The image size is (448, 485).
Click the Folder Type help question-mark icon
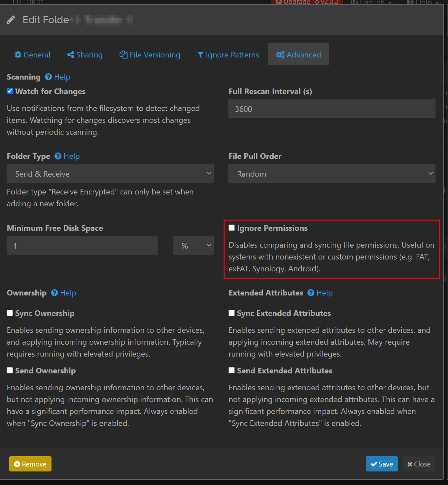point(58,156)
